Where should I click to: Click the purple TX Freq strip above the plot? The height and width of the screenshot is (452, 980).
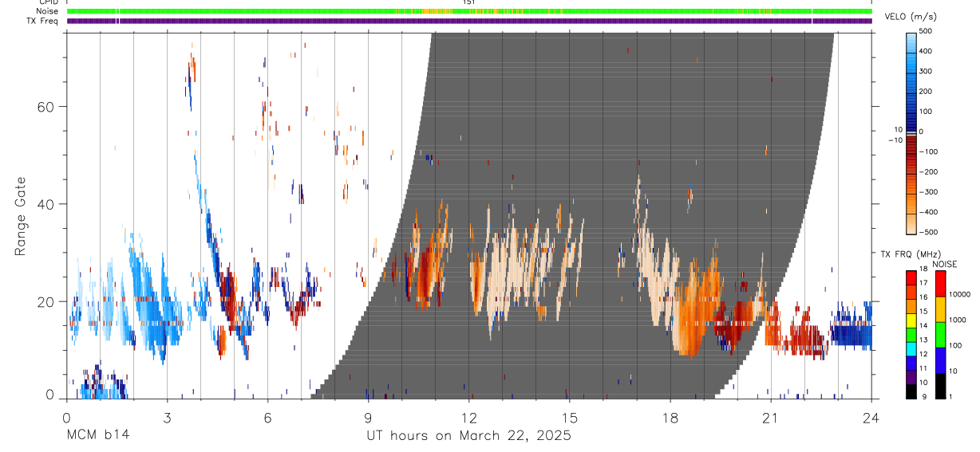(x=469, y=21)
